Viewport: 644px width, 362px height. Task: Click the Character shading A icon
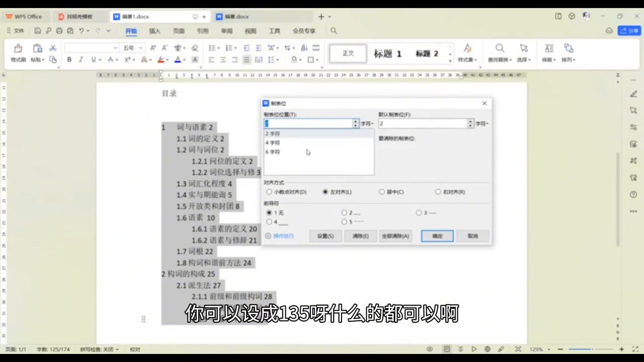coord(195,59)
